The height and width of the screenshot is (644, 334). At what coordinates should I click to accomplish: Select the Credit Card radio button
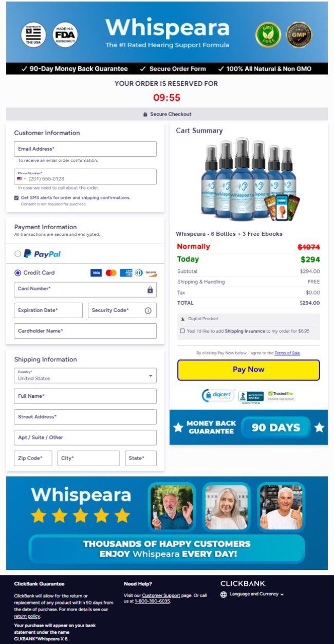18,273
